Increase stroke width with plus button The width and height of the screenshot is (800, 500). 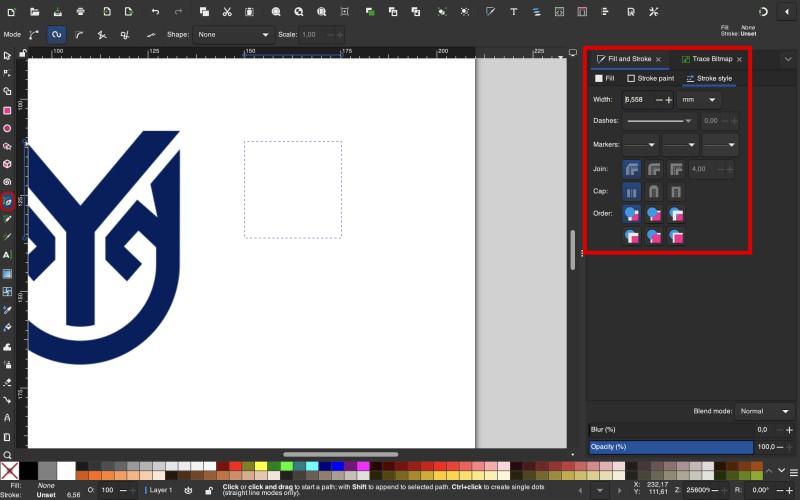coord(669,100)
